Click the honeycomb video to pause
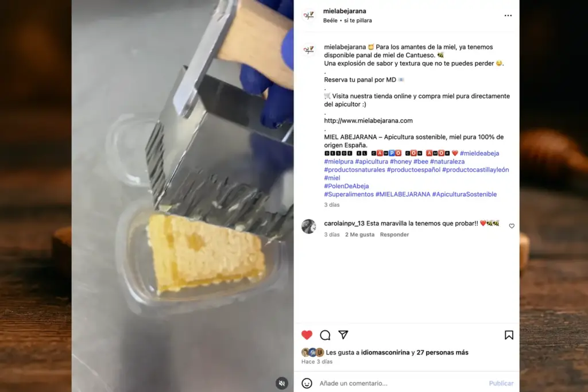The height and width of the screenshot is (392, 588). [183, 196]
